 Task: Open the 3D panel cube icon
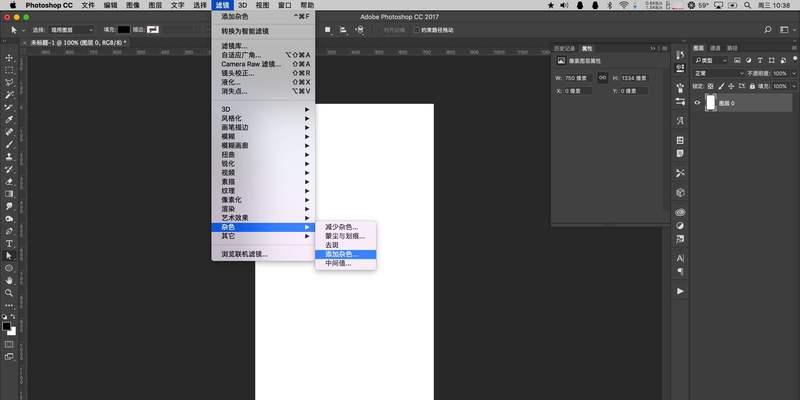[680, 192]
